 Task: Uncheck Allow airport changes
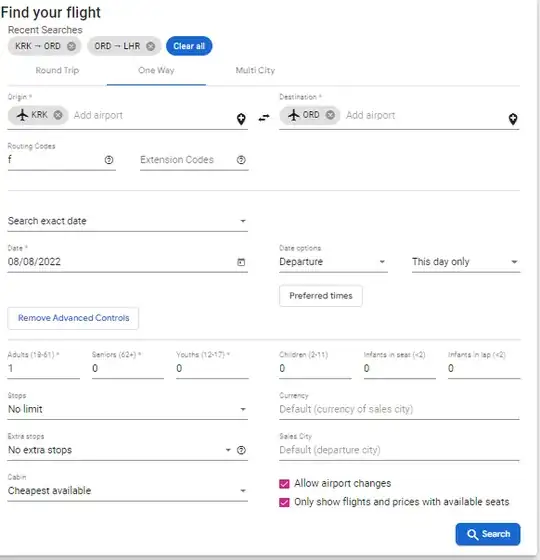(284, 484)
